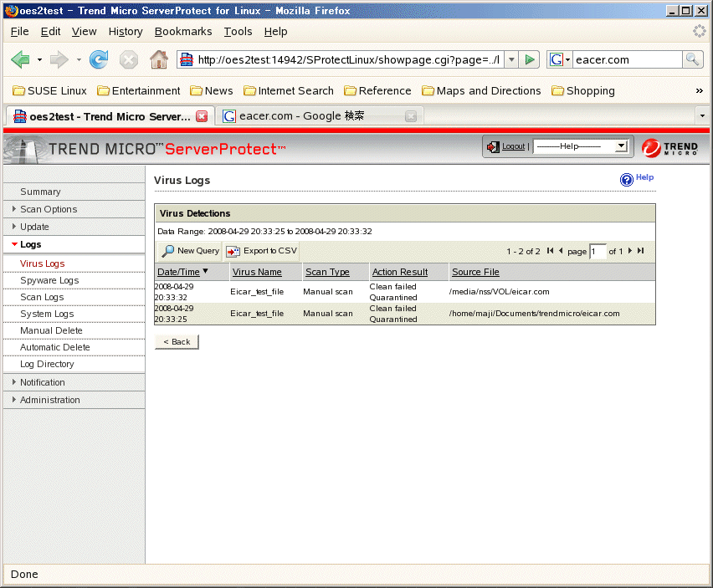Image resolution: width=713 pixels, height=588 pixels.
Task: Expand Administration section in sidebar
Action: click(50, 400)
